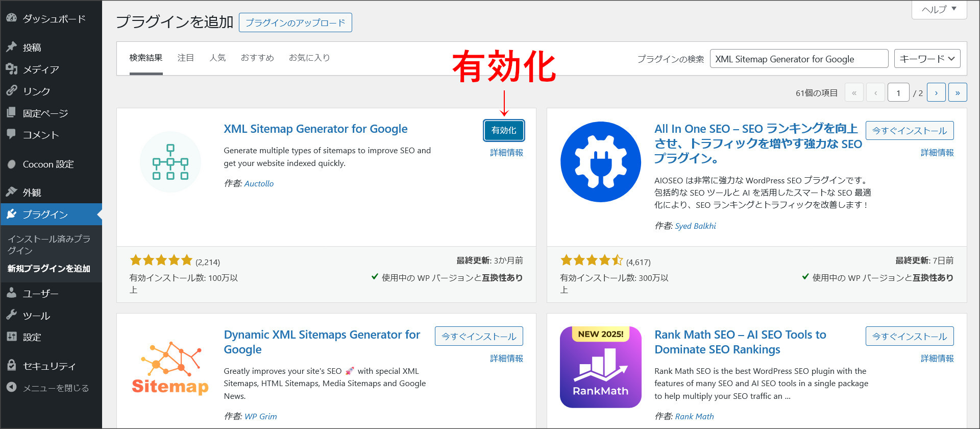Click 有効インストール数: 300万以上 text
The image size is (980, 429).
614,283
